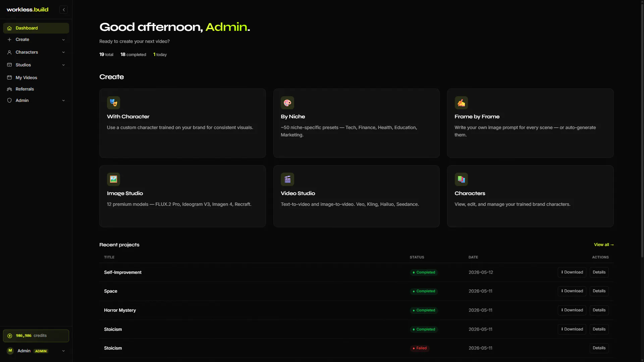Viewport: 644px width, 362px height.
Task: Click the 19 total stat
Action: click(106, 55)
